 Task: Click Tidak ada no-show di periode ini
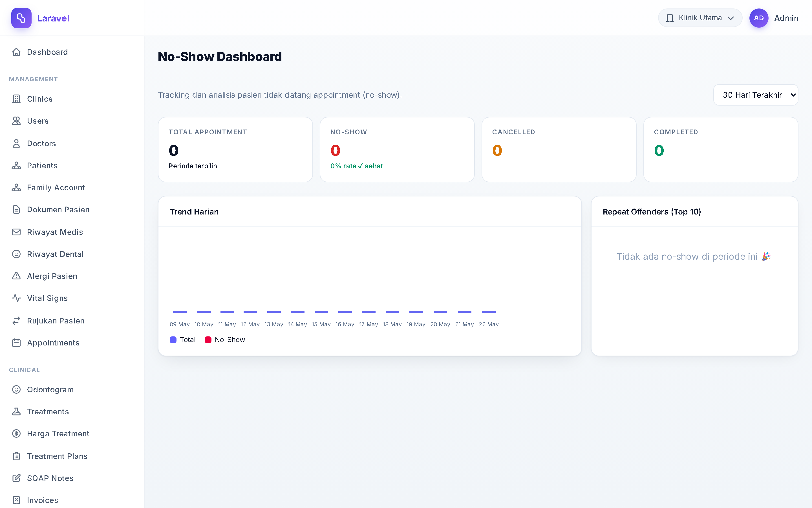[x=694, y=257]
